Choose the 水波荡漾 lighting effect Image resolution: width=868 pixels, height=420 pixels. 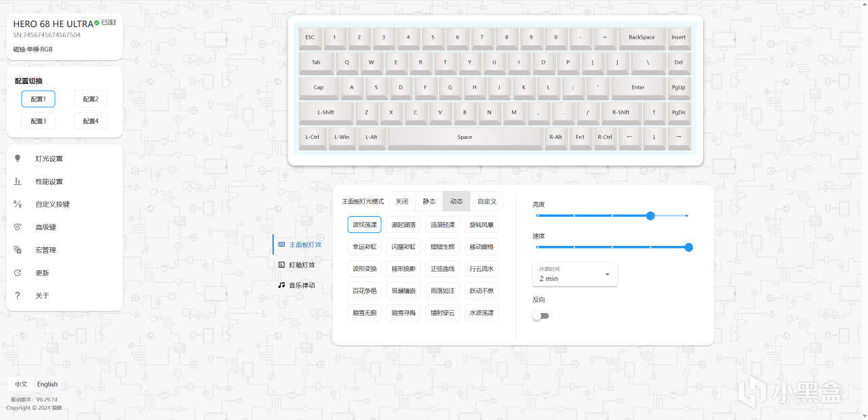pyautogui.click(x=481, y=312)
